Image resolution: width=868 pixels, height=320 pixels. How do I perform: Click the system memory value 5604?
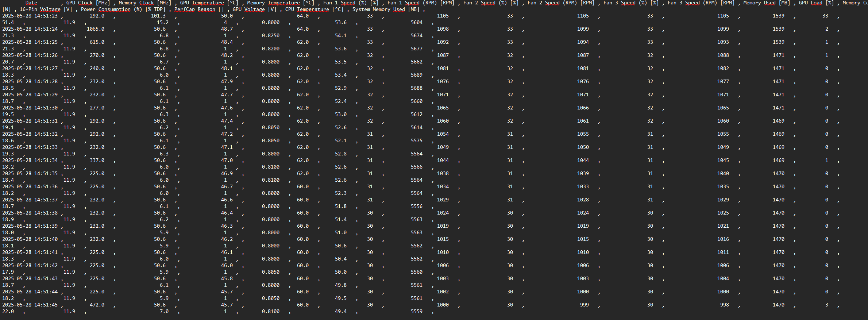pos(416,23)
